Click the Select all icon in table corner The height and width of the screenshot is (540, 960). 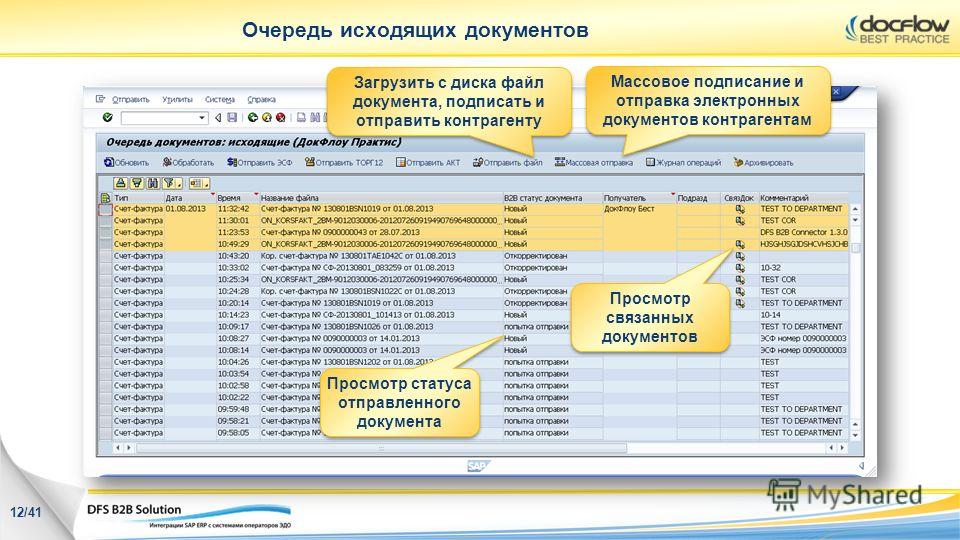click(x=105, y=198)
